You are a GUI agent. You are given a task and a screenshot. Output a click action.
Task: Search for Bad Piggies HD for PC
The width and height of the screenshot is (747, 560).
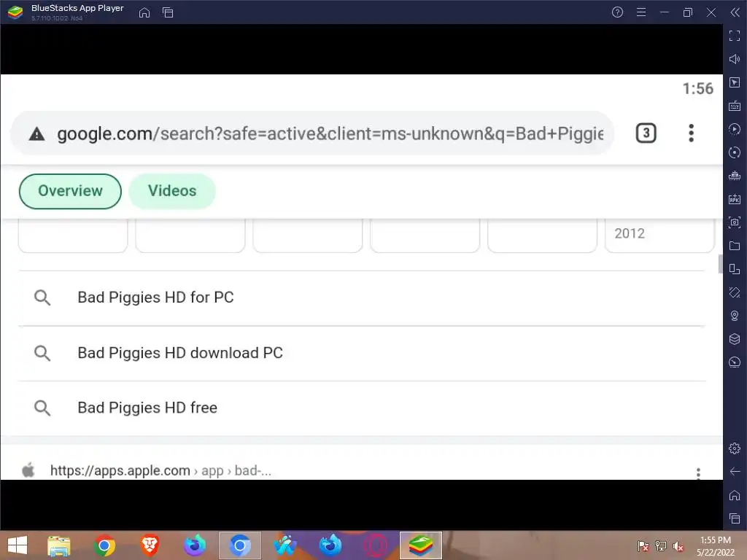point(362,298)
